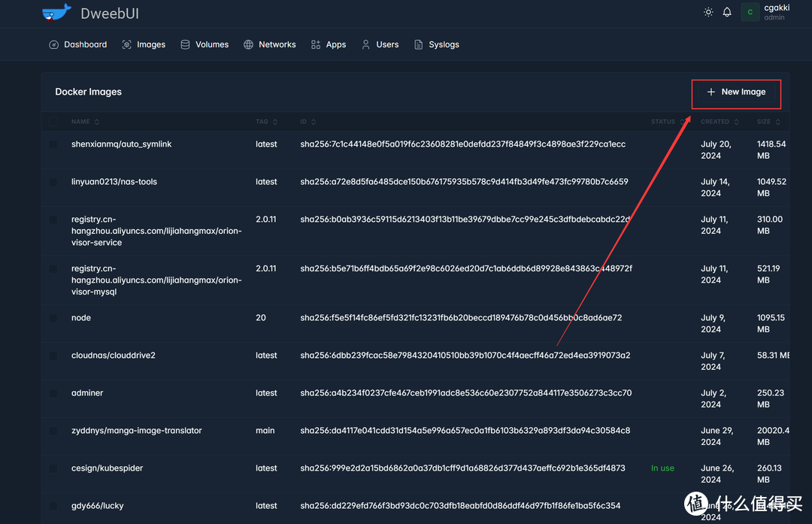This screenshot has height=524, width=812.
Task: Click the New Image button
Action: tap(736, 92)
